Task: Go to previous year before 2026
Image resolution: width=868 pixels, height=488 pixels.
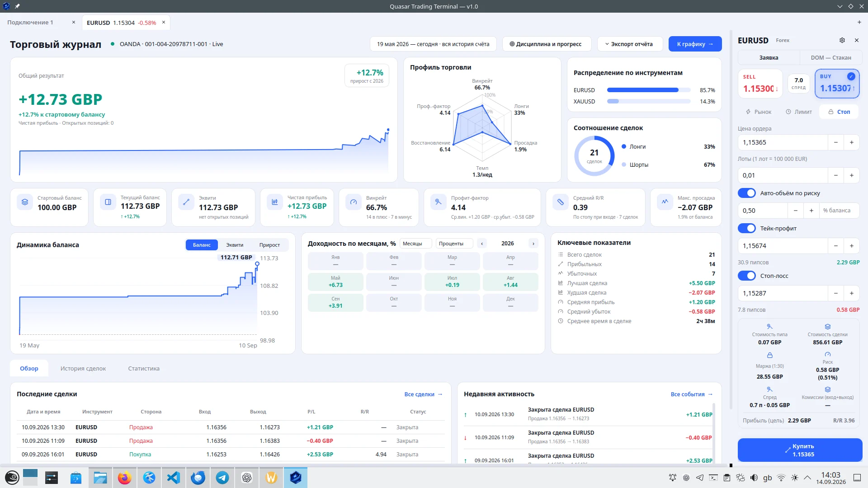Action: coord(482,244)
